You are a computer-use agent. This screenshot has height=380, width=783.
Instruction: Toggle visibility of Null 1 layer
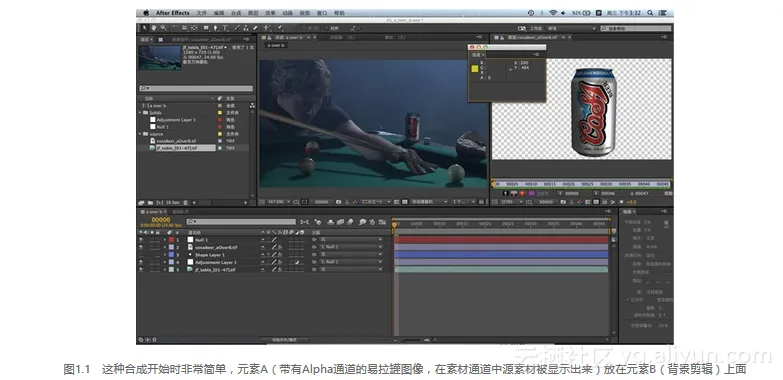(141, 240)
